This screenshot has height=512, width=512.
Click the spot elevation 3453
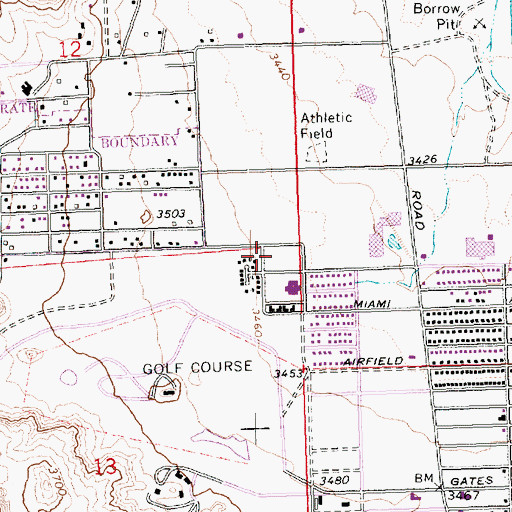tap(289, 374)
